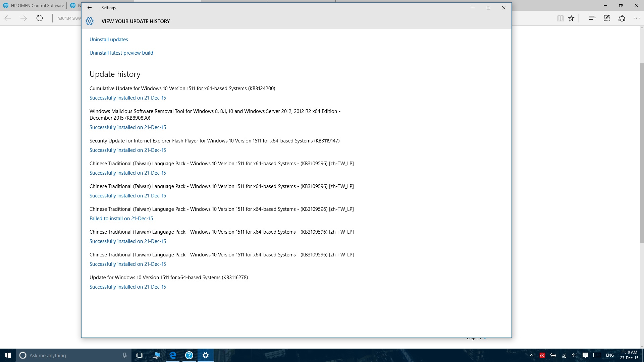
Task: Refresh the page in Edge
Action: [x=40, y=18]
